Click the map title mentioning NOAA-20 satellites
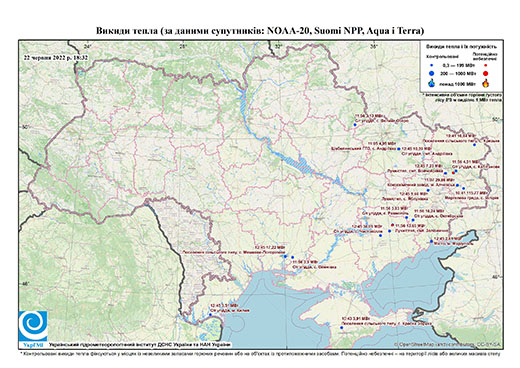The height and width of the screenshot is (368, 520). click(260, 31)
